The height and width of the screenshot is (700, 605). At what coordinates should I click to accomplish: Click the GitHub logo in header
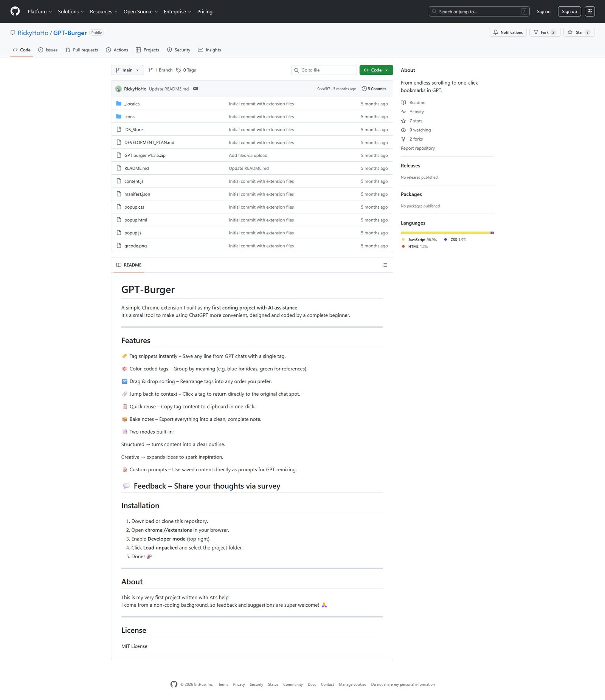pyautogui.click(x=15, y=11)
